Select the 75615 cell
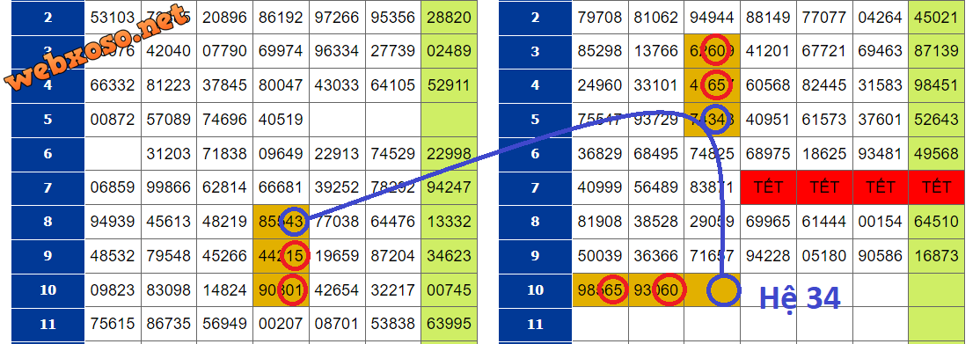 113,324
